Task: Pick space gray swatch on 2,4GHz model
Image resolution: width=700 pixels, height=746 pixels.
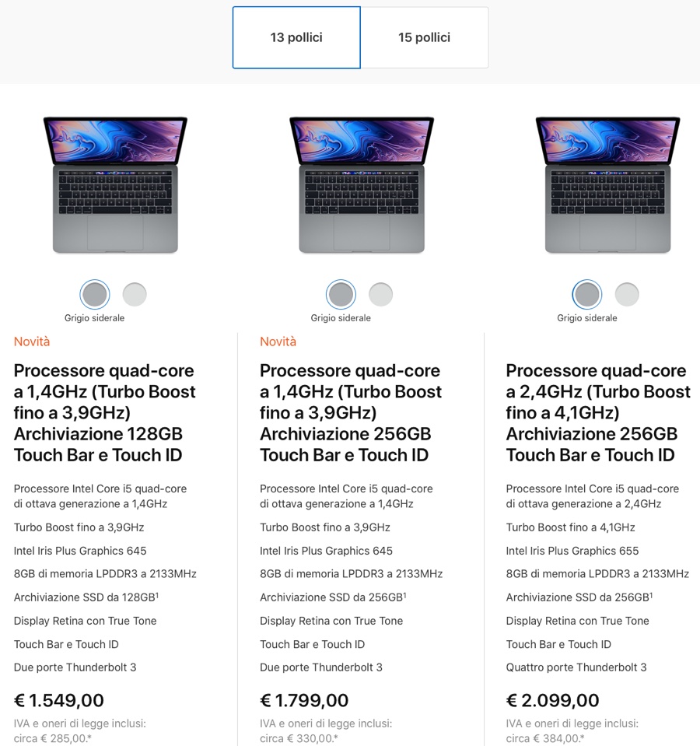Action: click(x=587, y=295)
